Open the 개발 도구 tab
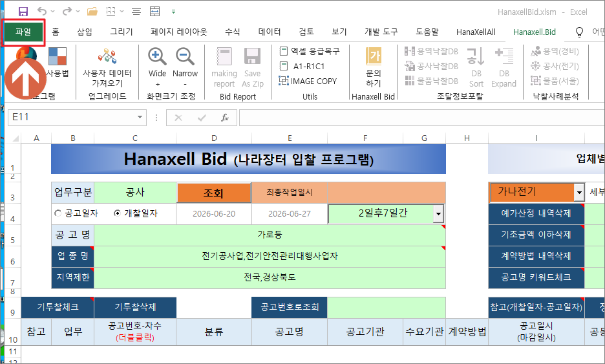The image size is (605, 364). pyautogui.click(x=381, y=32)
